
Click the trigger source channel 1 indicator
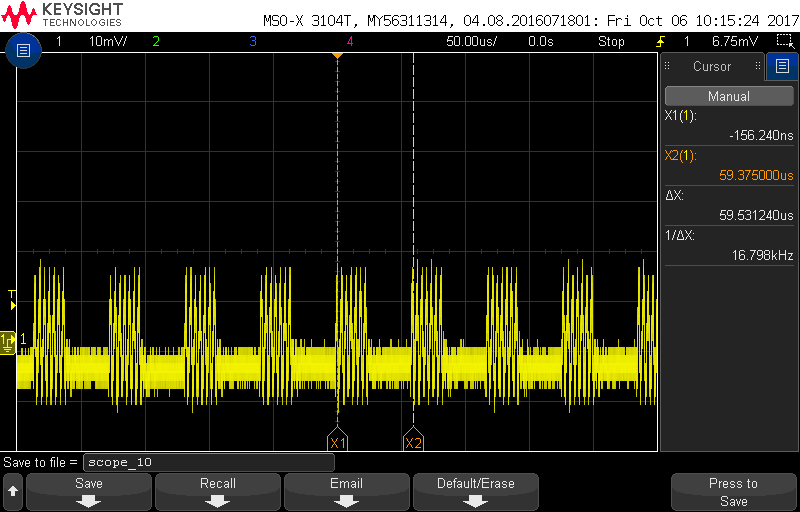[x=687, y=42]
